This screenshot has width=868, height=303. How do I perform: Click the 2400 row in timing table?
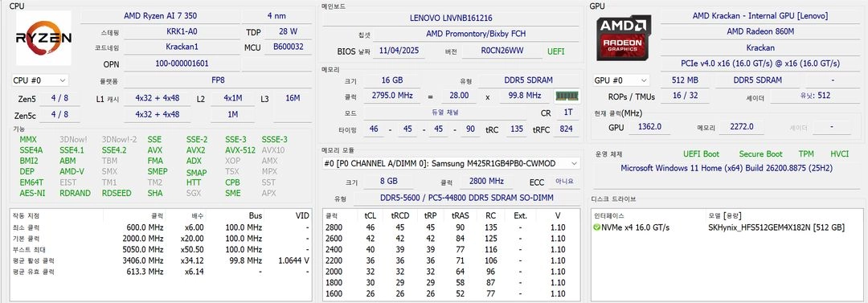(x=451, y=250)
